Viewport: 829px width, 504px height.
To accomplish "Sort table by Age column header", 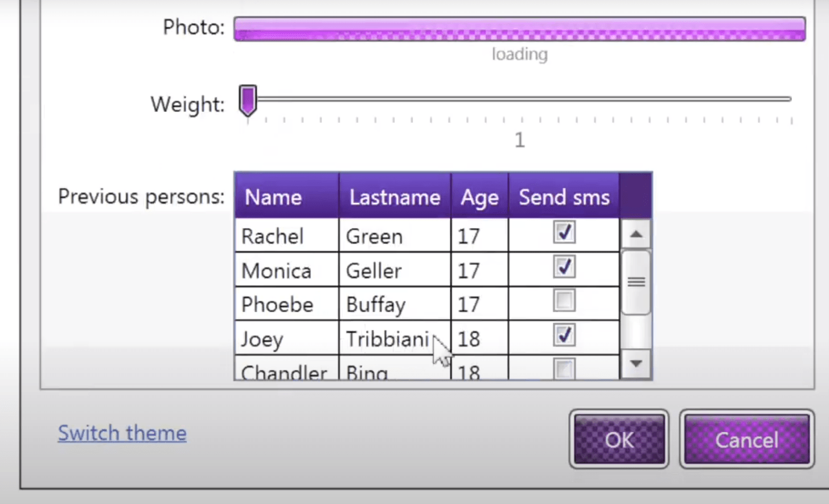I will [479, 197].
